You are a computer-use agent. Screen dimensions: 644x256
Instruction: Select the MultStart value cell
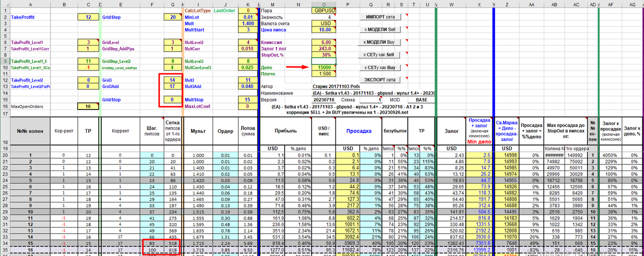point(248,30)
